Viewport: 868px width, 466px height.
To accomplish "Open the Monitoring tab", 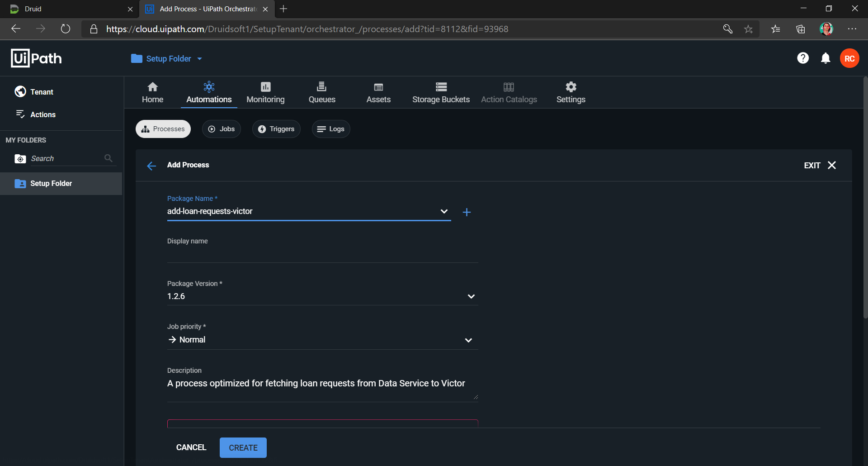I will [265, 93].
